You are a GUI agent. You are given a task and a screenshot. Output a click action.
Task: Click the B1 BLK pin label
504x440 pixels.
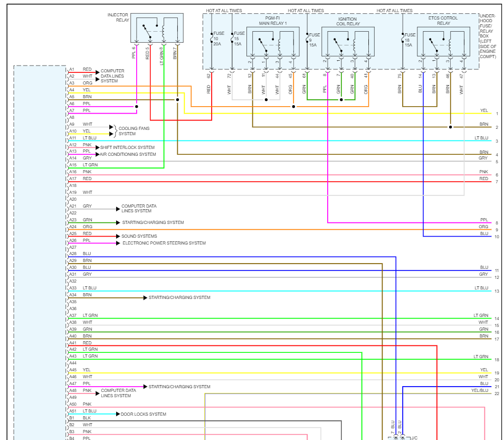point(80,418)
